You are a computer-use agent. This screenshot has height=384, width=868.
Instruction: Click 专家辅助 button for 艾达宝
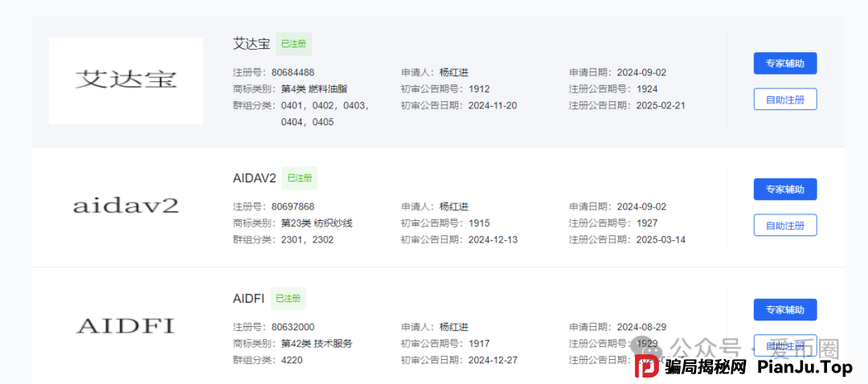[785, 63]
